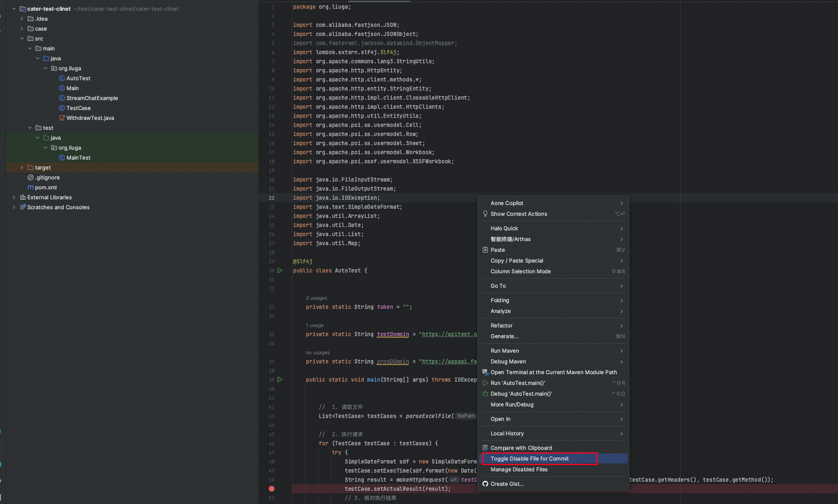Toggle the breakpoint on line 51
Image resolution: width=838 pixels, height=504 pixels.
pyautogui.click(x=272, y=489)
